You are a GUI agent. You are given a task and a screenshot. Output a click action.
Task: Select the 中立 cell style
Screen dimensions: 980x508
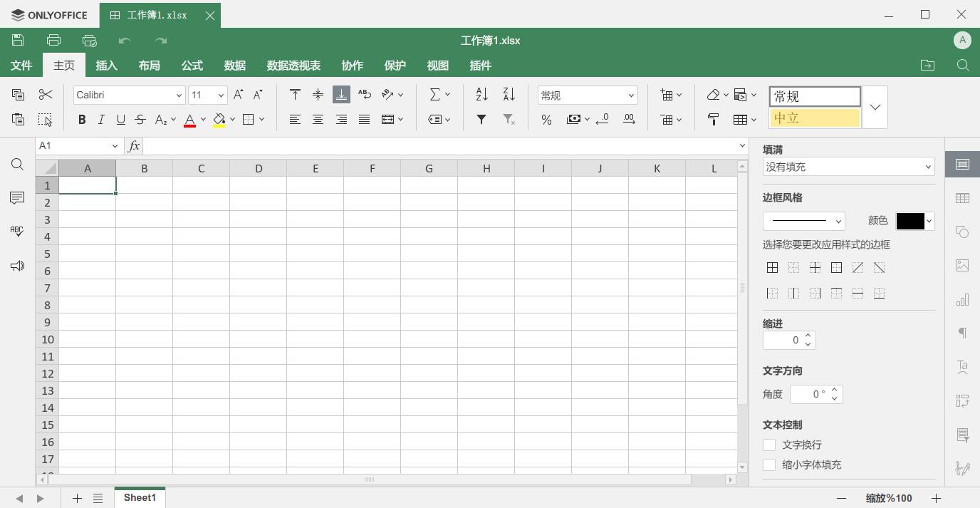[x=815, y=118]
